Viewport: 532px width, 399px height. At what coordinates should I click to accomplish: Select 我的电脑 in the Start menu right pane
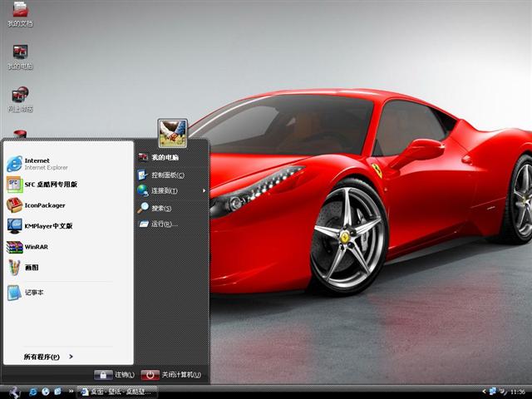[x=172, y=157]
